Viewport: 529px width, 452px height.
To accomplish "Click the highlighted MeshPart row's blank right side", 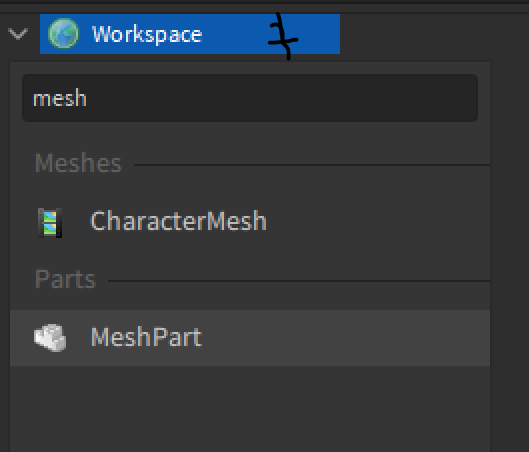I will (346, 338).
